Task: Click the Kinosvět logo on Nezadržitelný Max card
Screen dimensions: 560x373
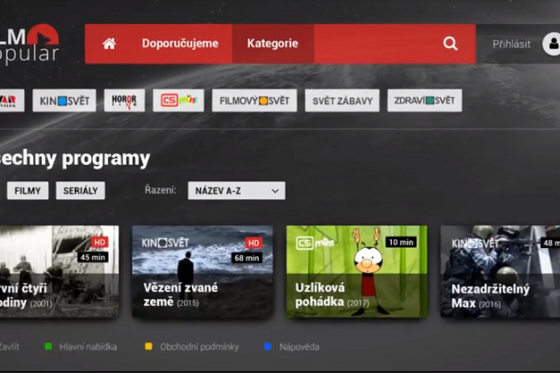Action: [475, 244]
